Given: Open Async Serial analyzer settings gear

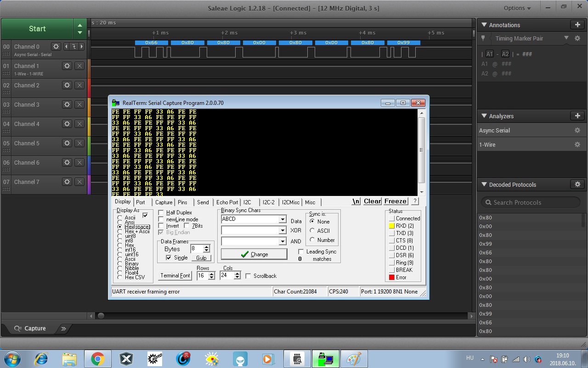Looking at the screenshot, I should coord(577,130).
